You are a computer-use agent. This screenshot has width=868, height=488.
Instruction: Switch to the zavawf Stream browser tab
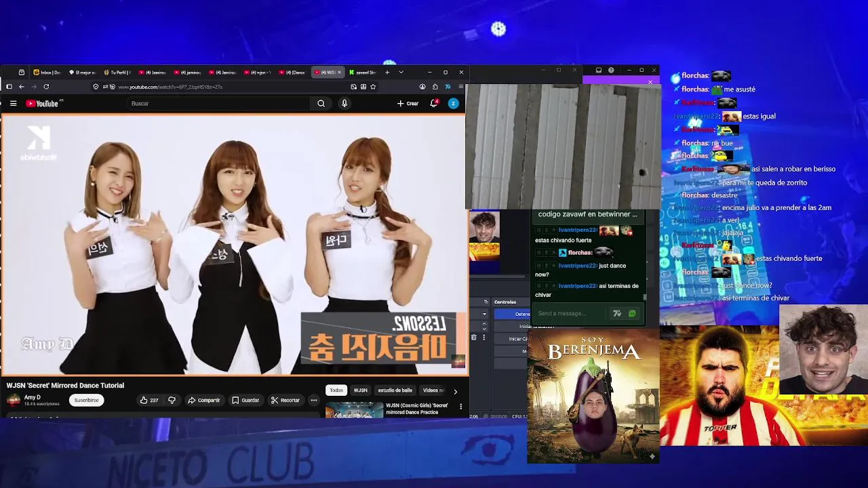point(363,72)
